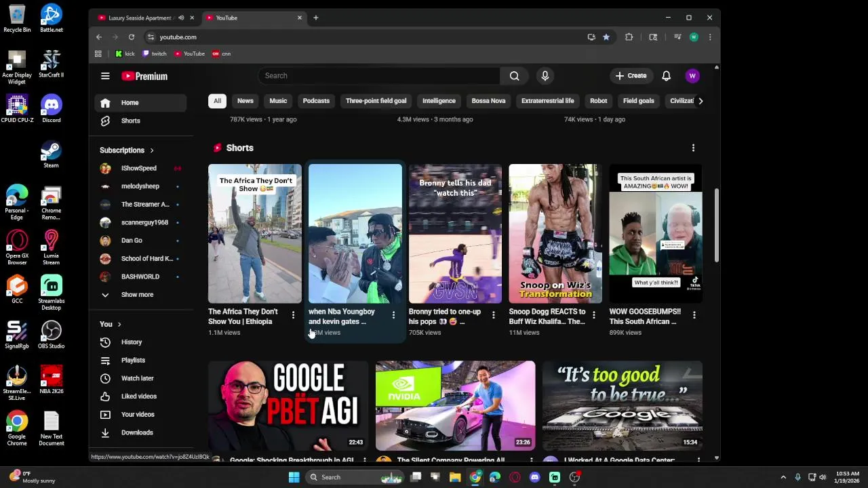Screen dimensions: 868x488
Task: Open the melodysheep subscription
Action: tap(140, 186)
